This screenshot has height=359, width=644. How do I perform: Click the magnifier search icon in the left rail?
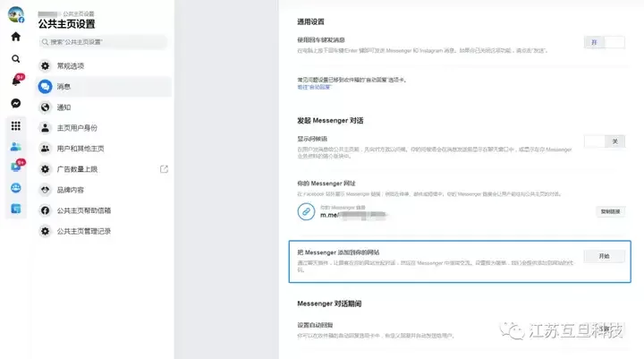click(x=15, y=59)
